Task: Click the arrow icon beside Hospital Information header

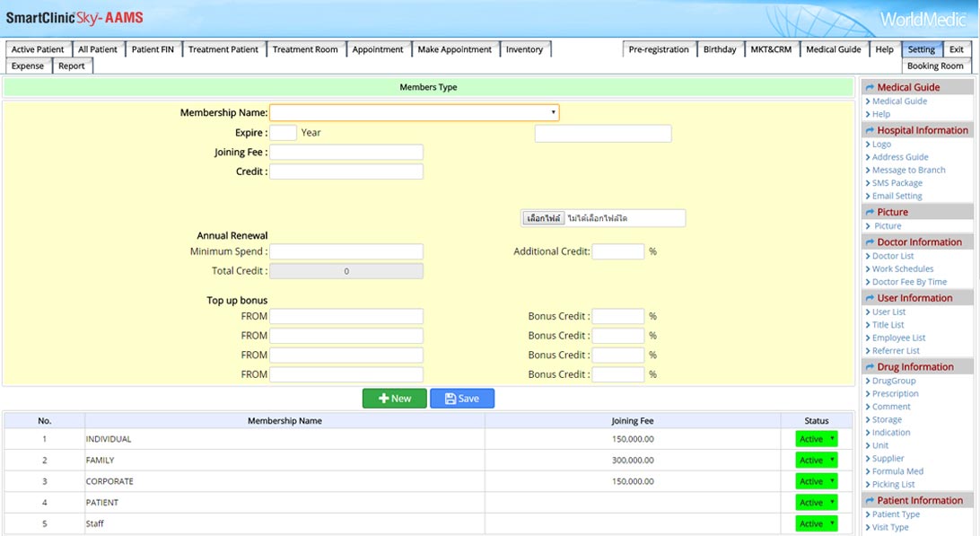Action: pyautogui.click(x=870, y=131)
